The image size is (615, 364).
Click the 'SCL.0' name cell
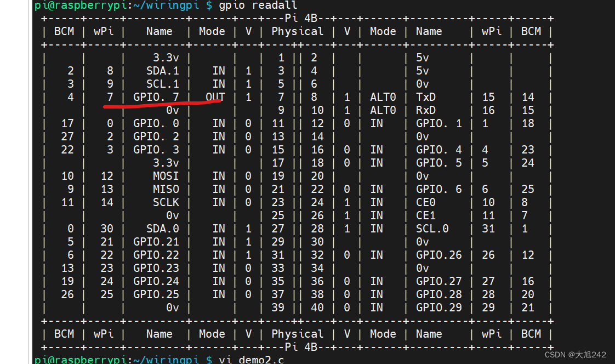[432, 229]
